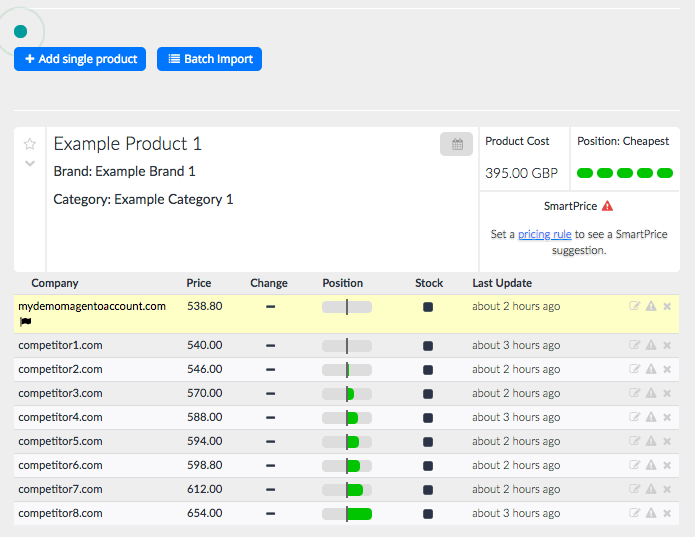Click the SmartPrice warning triangle icon
The image size is (695, 537).
[607, 206]
